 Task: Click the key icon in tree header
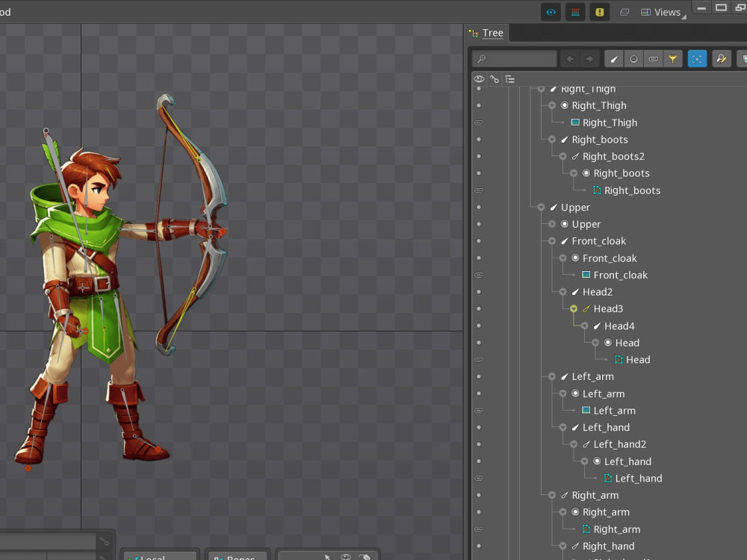pyautogui.click(x=495, y=79)
